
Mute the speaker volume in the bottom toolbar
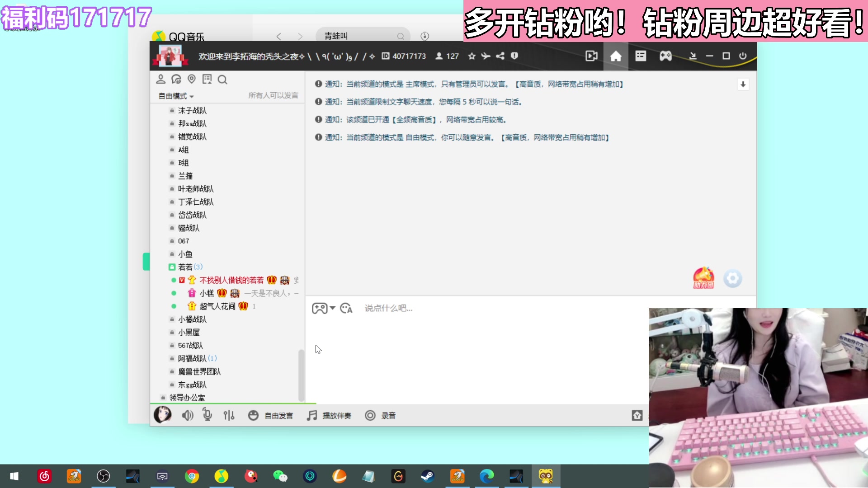coord(188,415)
